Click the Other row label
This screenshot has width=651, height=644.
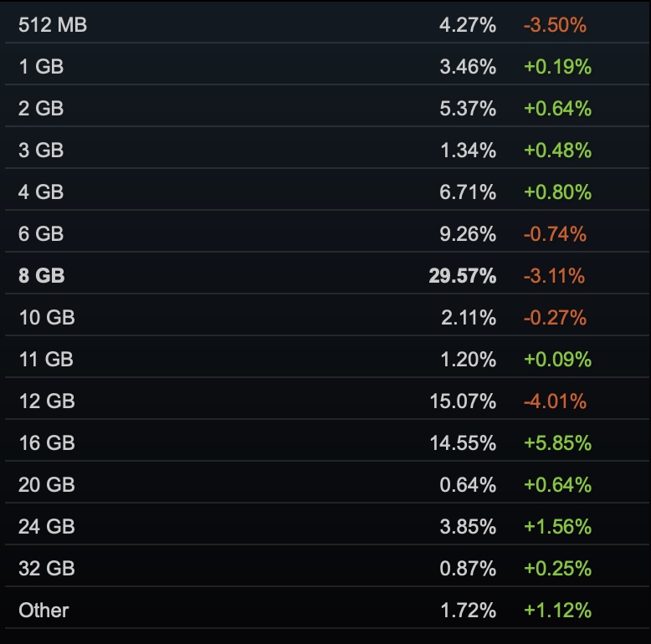[44, 611]
